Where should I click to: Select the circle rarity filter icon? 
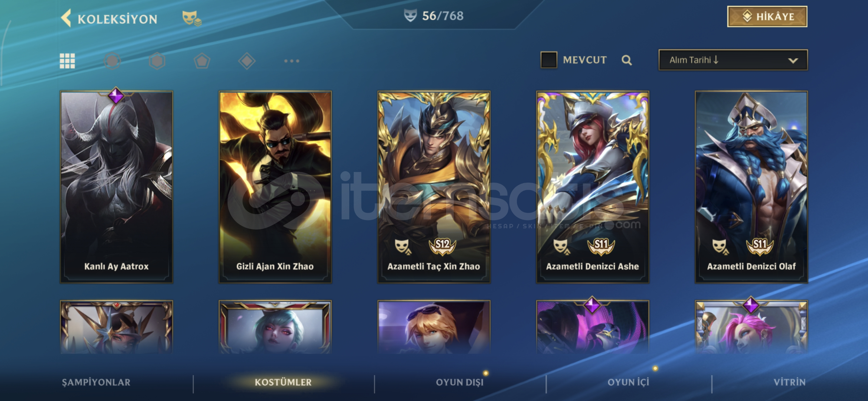tap(112, 61)
